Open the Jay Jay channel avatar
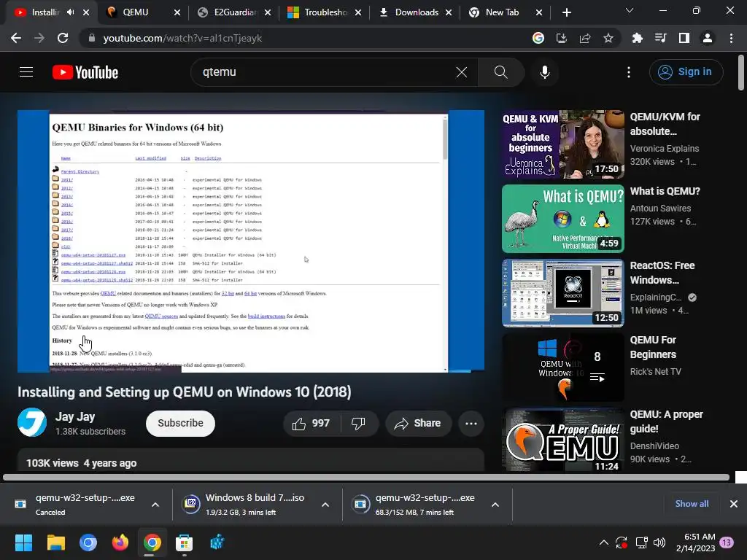 coord(32,422)
